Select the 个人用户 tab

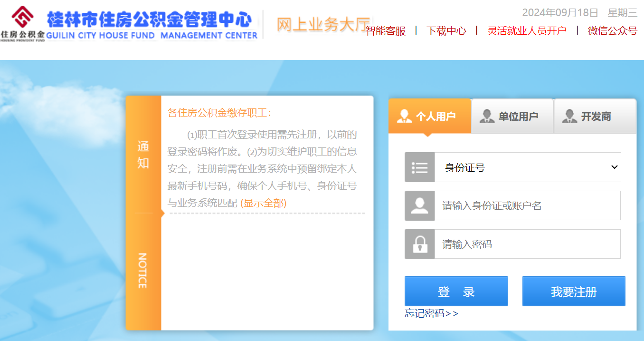point(430,116)
